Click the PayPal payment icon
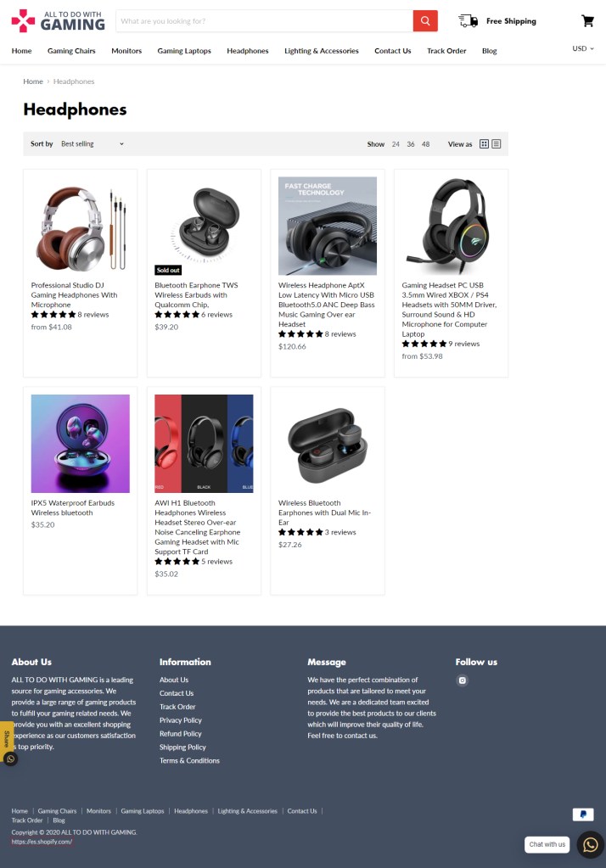The width and height of the screenshot is (606, 868). click(x=583, y=815)
